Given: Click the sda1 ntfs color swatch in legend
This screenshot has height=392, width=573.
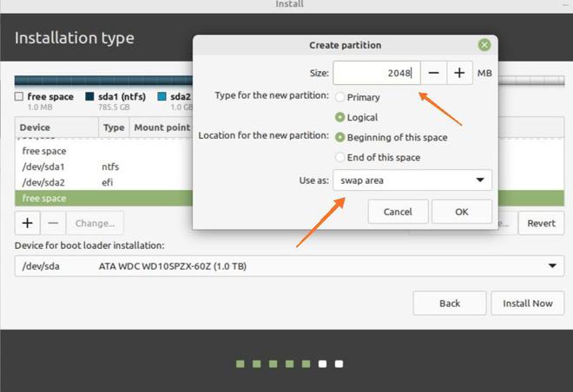Looking at the screenshot, I should pos(89,96).
